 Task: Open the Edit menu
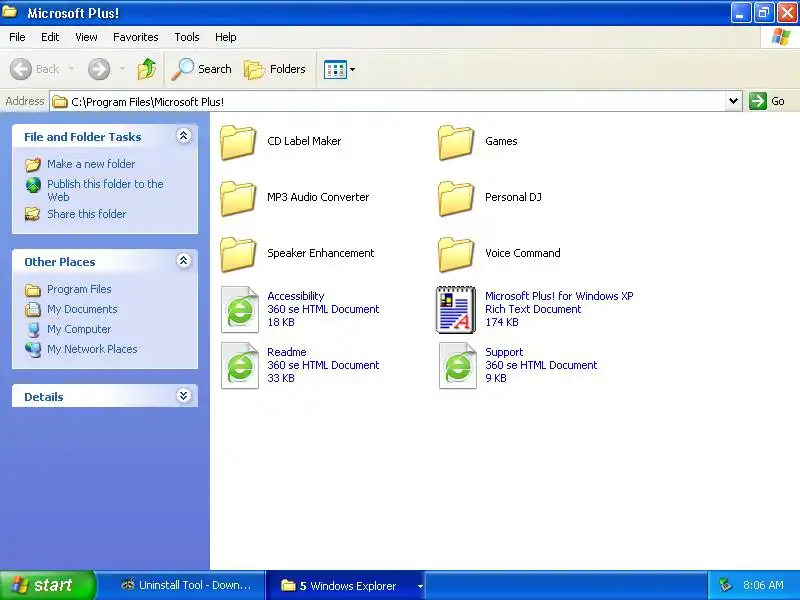point(50,37)
